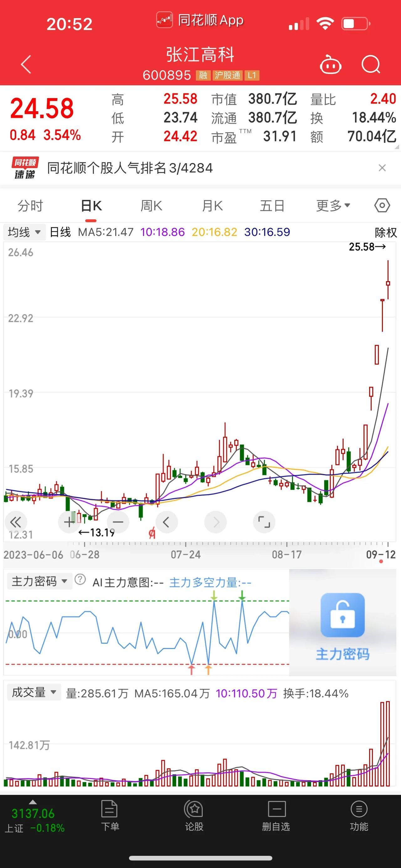Open 下单 order button
This screenshot has width=401, height=868.
(110, 816)
